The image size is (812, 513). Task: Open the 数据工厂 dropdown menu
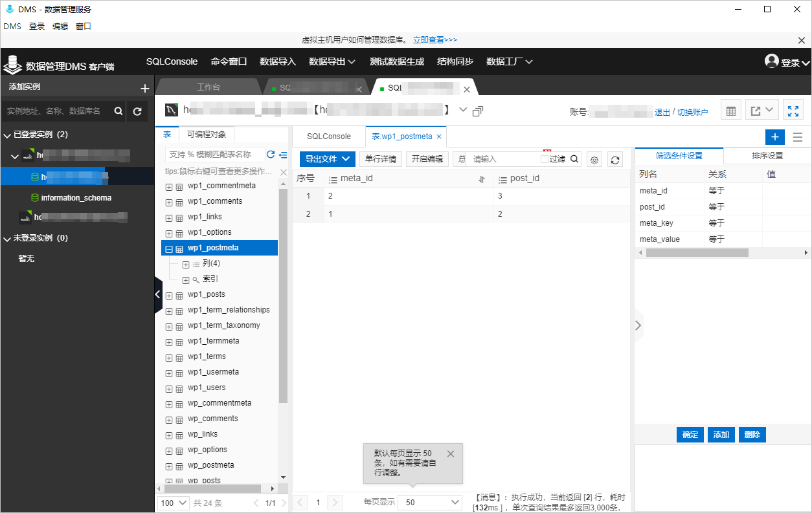[x=510, y=61]
